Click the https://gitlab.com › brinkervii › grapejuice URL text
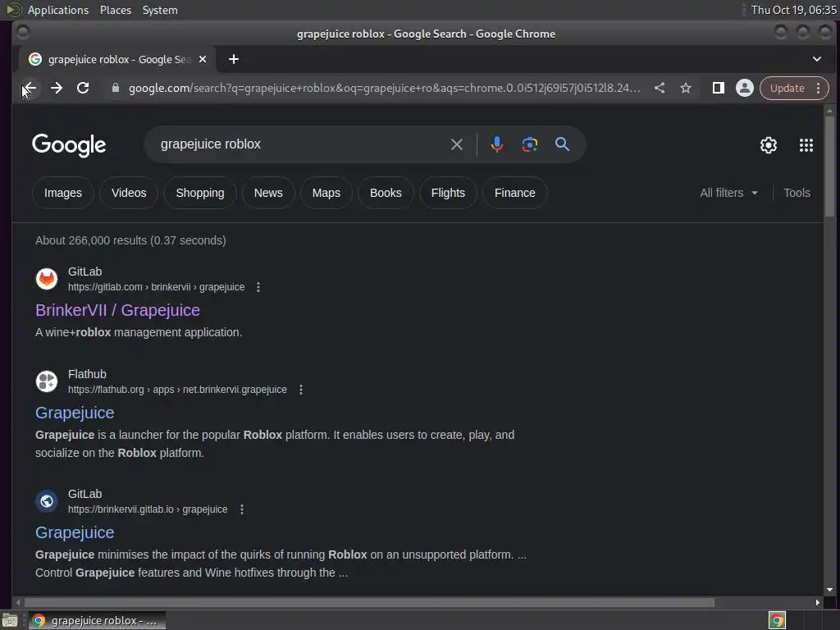840x630 pixels. point(156,287)
